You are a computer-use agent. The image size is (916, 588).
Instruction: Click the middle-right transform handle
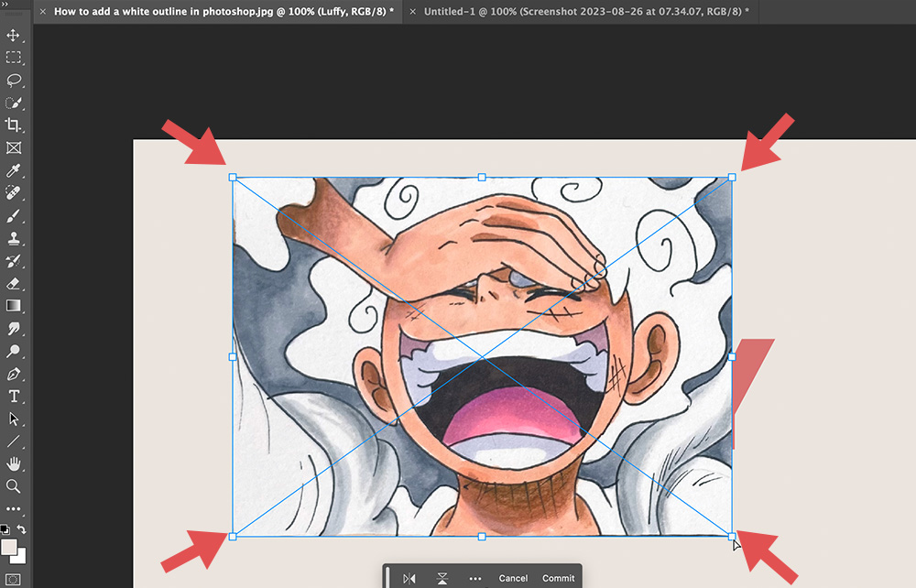click(732, 357)
